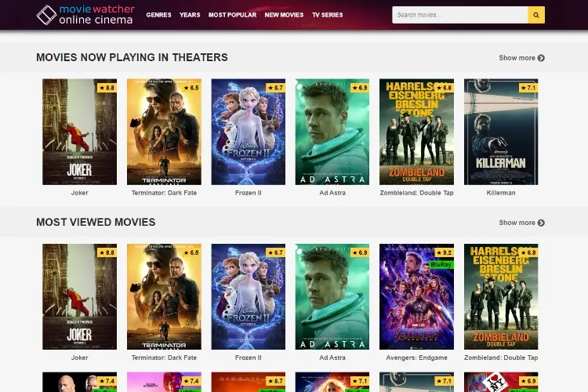Open the New Movies section
The width and height of the screenshot is (588, 392).
pos(284,15)
